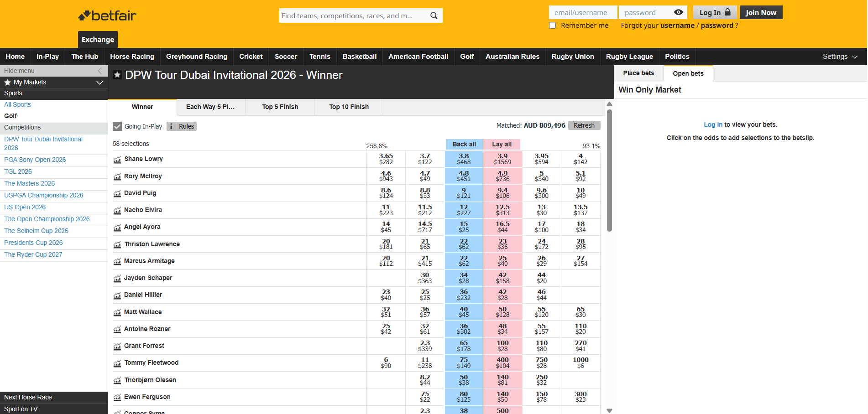The width and height of the screenshot is (868, 414).
Task: Back Shane Lowry at 3.8
Action: point(464,159)
